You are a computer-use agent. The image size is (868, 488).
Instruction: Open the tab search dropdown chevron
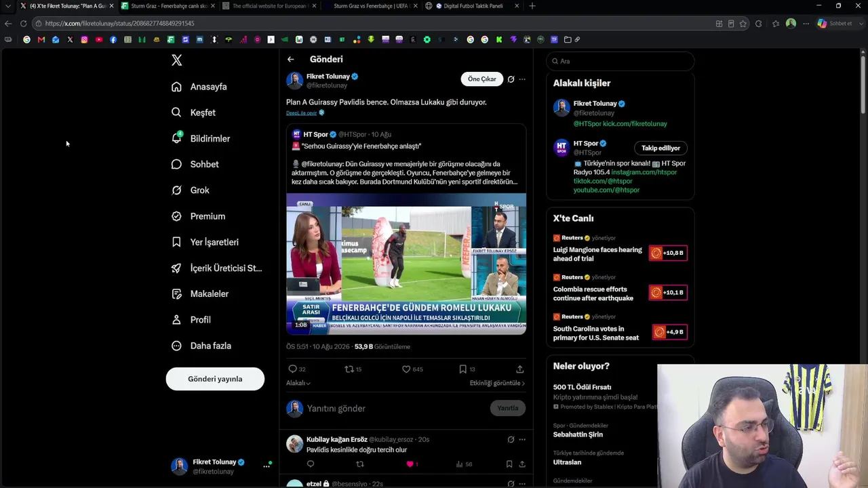coord(7,6)
